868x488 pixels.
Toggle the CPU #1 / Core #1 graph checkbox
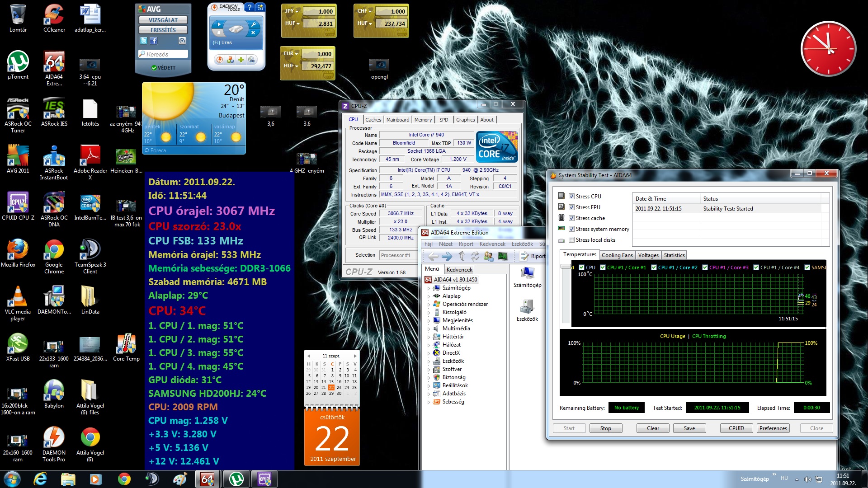(603, 267)
